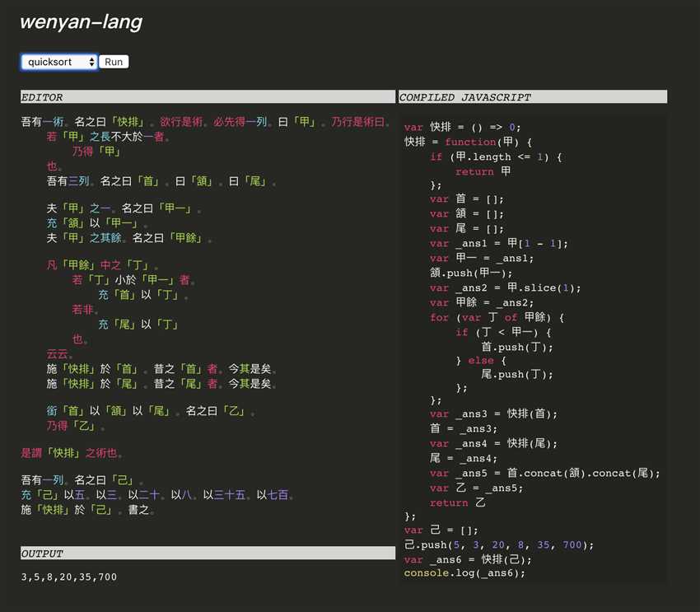Viewport: 700px width, 612px height.
Task: Click the JavaScript line var 首 = []
Action: point(467,199)
